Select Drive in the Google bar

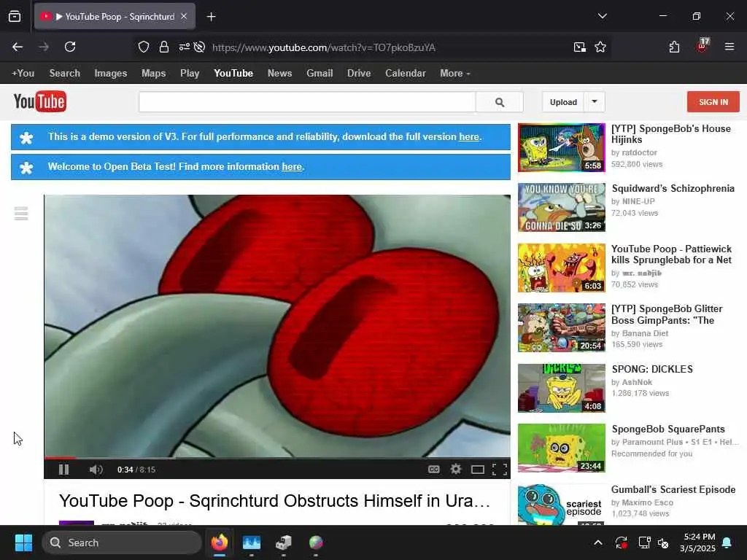pos(359,74)
